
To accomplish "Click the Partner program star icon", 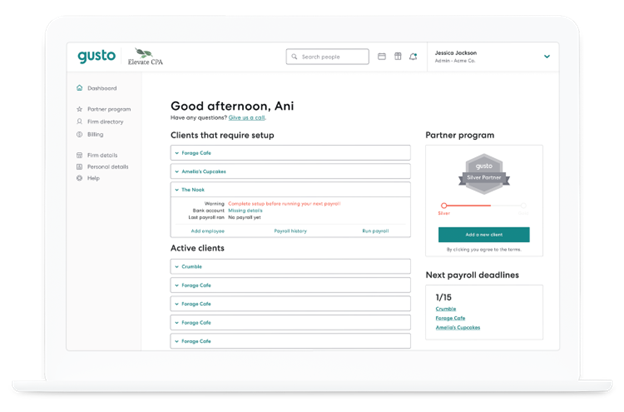I will pyautogui.click(x=80, y=109).
